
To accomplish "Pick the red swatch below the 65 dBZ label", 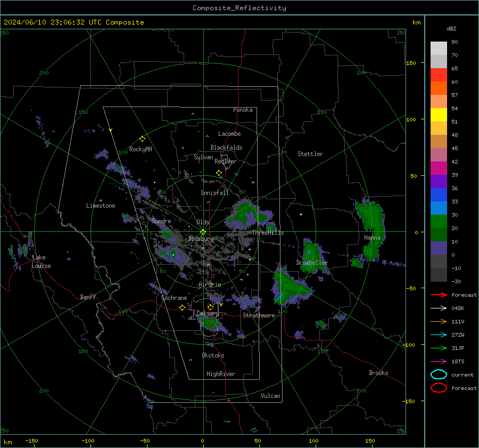I will click(439, 75).
